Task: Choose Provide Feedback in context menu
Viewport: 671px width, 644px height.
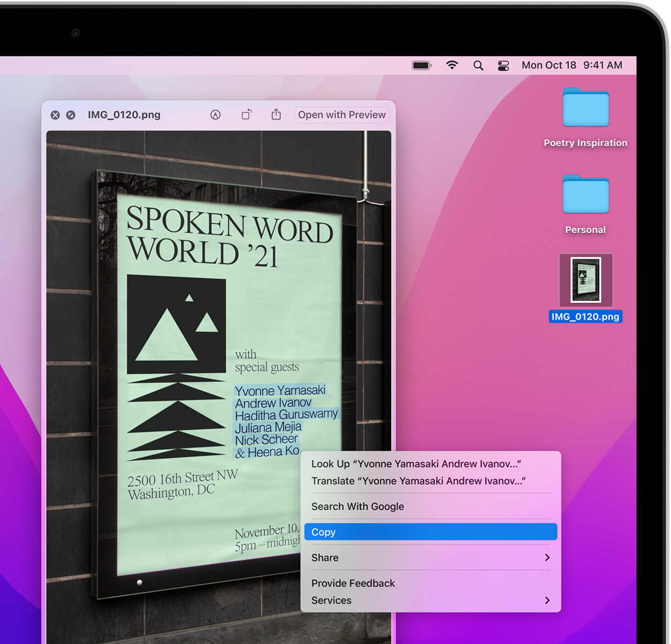Action: (x=431, y=583)
